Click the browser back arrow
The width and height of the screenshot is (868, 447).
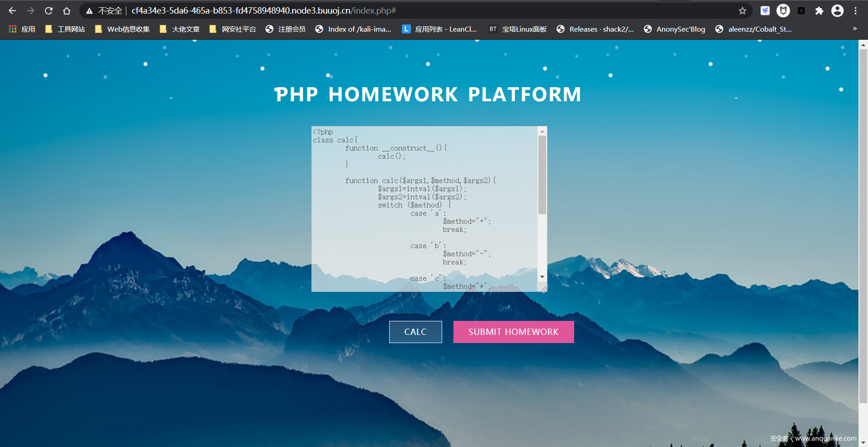(12, 11)
